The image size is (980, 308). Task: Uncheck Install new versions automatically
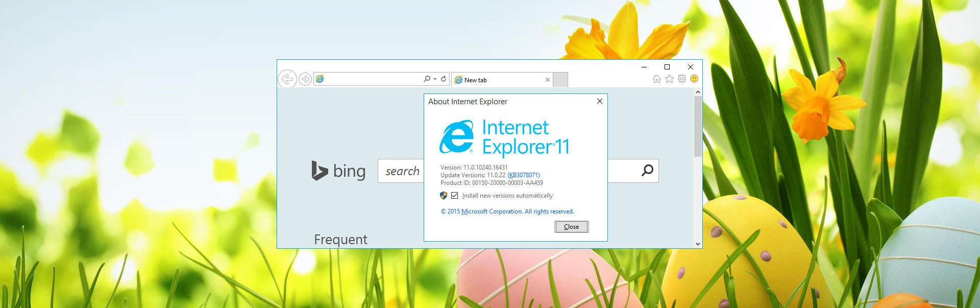pos(455,196)
